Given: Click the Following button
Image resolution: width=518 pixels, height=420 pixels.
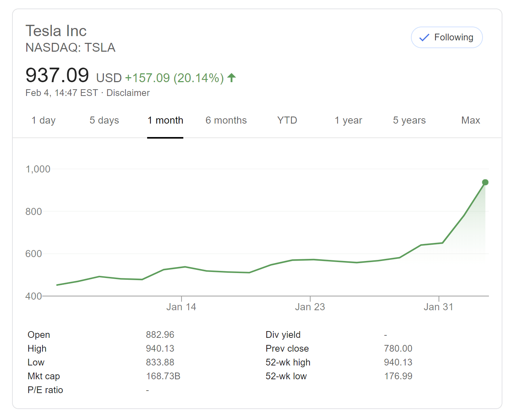Looking at the screenshot, I should [446, 37].
